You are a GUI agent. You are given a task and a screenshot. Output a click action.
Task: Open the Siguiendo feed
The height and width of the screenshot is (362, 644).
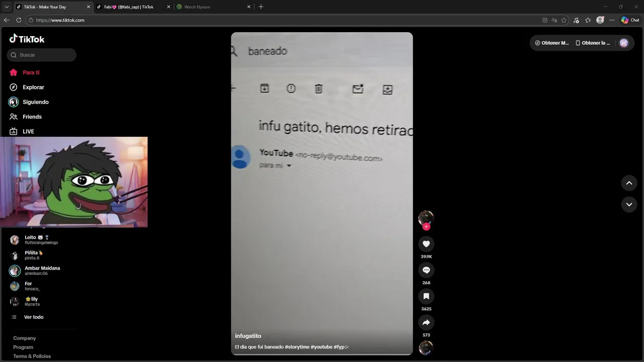(35, 102)
